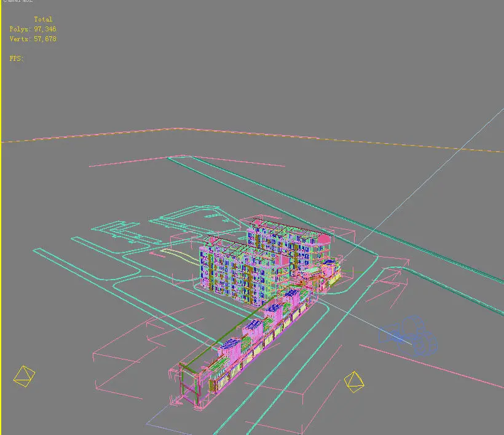Viewport: 504px width, 435px height.
Task: Click the "Polys: 97,346" statistic
Action: pyautogui.click(x=33, y=29)
